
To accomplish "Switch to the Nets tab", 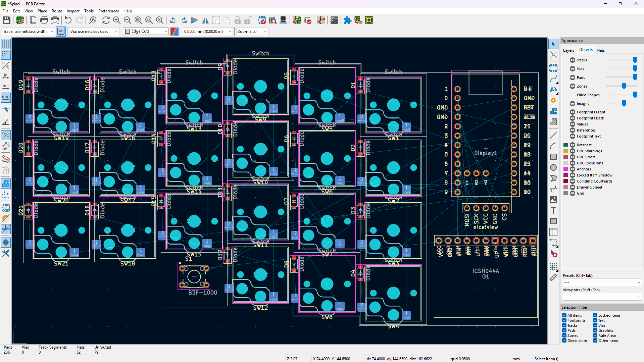I will pos(601,50).
